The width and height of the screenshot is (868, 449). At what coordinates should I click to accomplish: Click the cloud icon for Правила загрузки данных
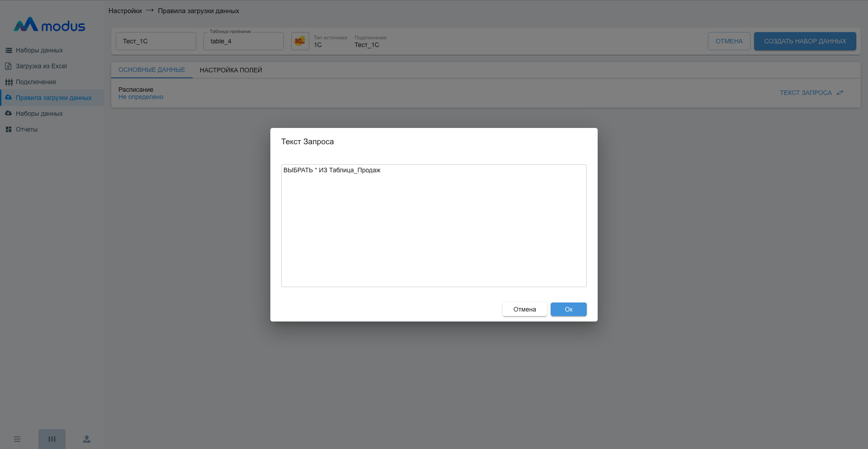pyautogui.click(x=9, y=98)
